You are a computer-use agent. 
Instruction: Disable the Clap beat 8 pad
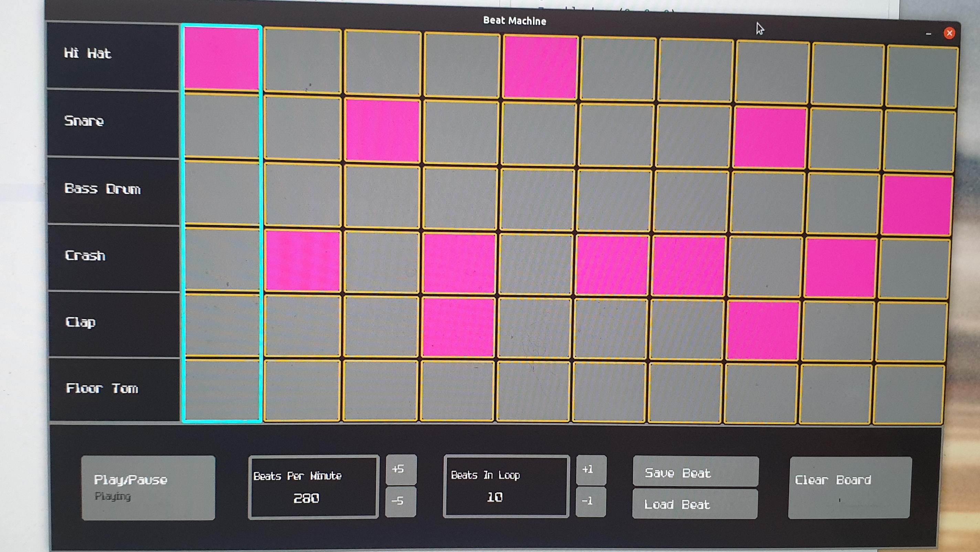coord(763,331)
